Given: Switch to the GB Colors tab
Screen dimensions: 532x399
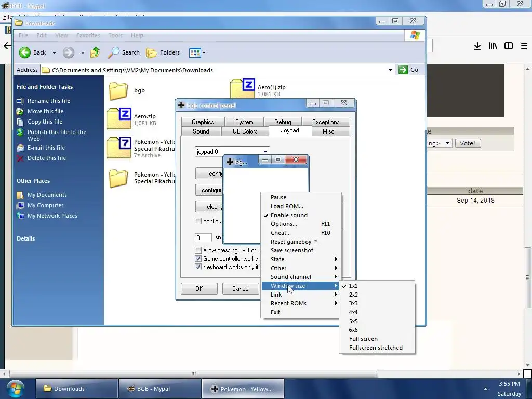Looking at the screenshot, I should pyautogui.click(x=245, y=131).
